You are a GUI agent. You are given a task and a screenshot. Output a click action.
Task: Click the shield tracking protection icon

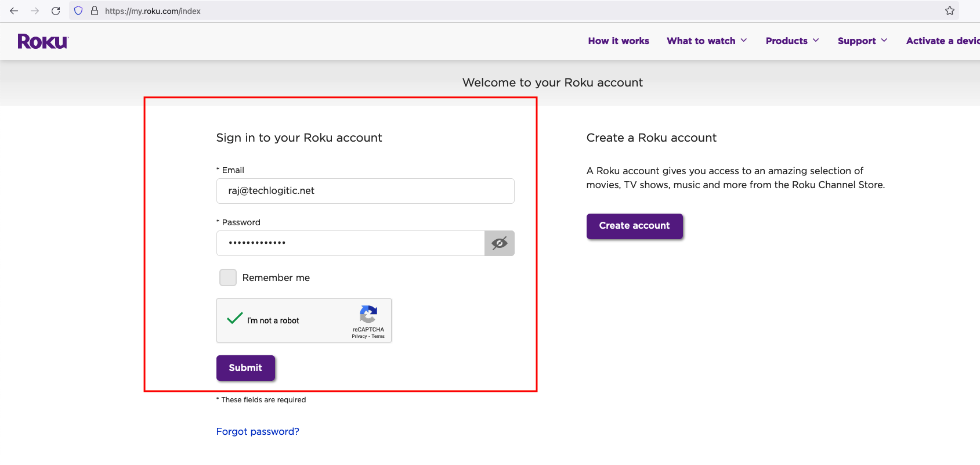[78, 11]
